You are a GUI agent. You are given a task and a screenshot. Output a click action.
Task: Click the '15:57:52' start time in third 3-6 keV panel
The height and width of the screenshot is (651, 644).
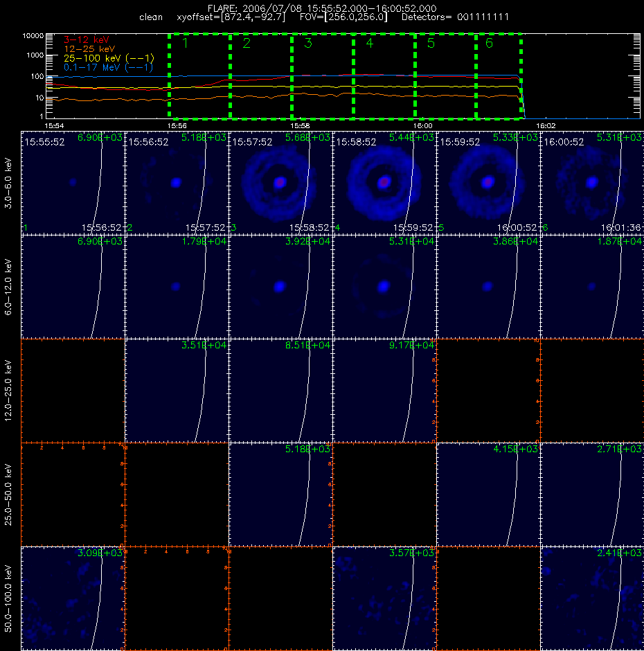(x=253, y=142)
